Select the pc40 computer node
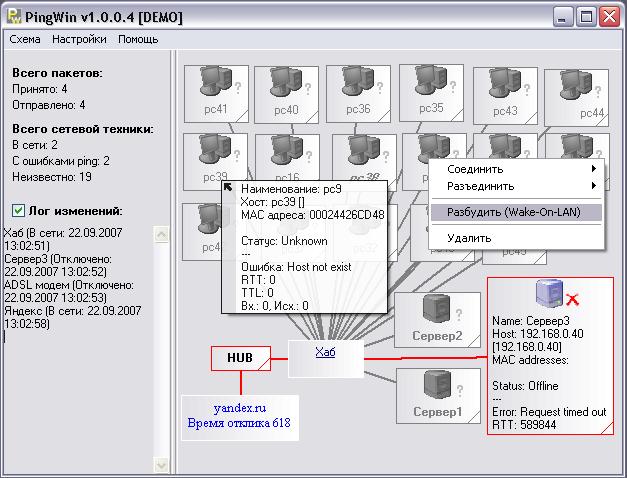Screen dimensions: 627x478 point(285,85)
